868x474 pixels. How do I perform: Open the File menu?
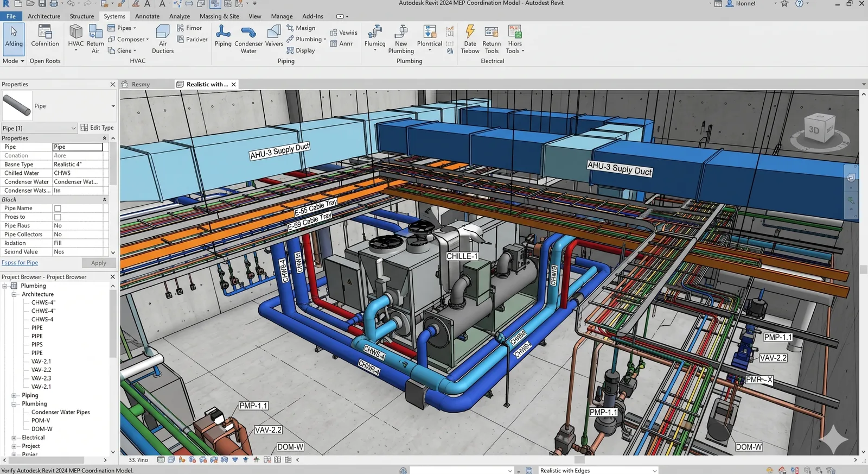(11, 16)
